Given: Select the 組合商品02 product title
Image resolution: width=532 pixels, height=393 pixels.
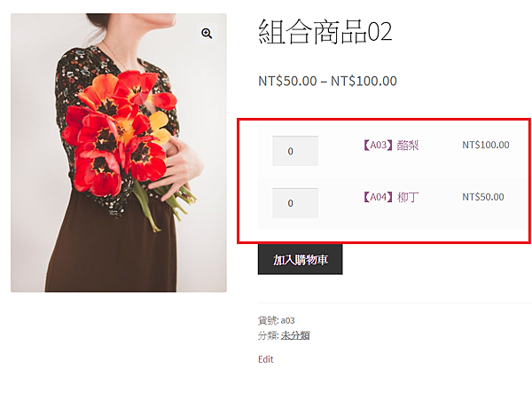Looking at the screenshot, I should [325, 31].
